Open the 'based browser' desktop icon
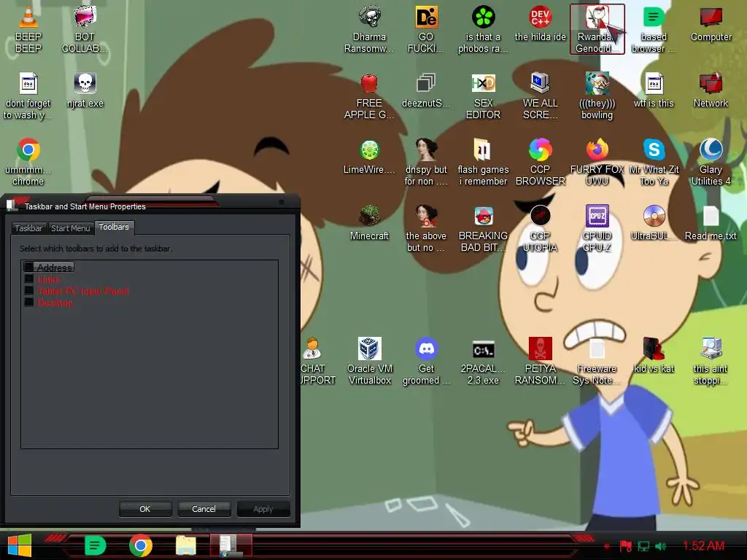 pyautogui.click(x=654, y=29)
